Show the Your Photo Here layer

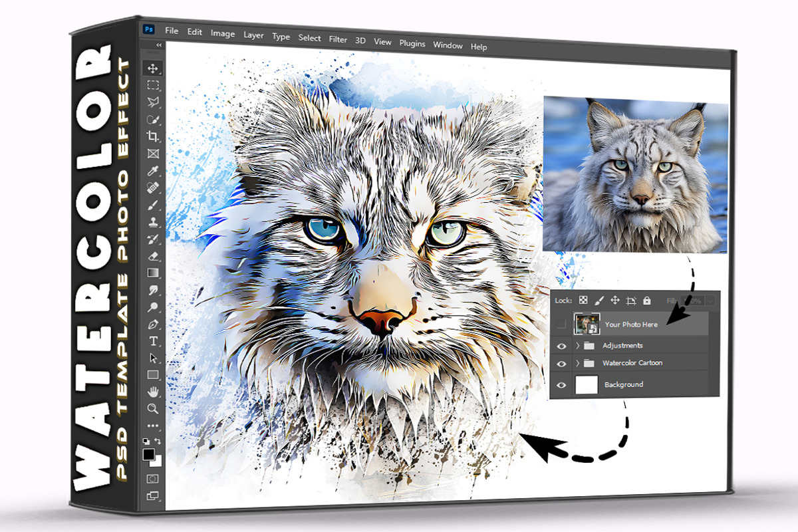(x=562, y=325)
